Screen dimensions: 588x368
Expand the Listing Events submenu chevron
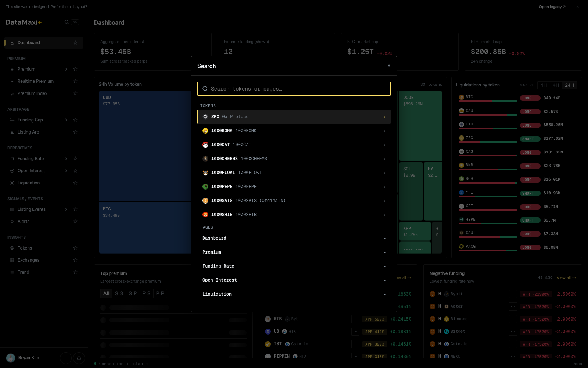click(66, 209)
